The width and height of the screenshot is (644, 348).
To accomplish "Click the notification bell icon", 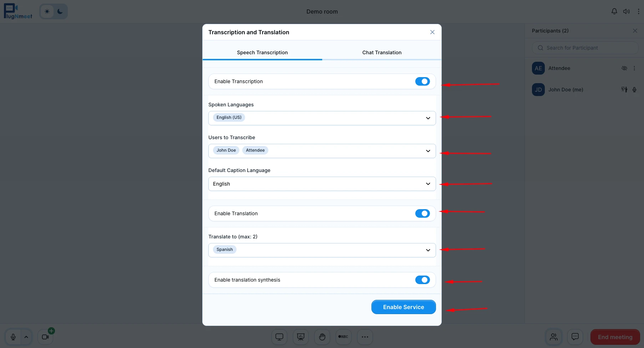I will (x=614, y=11).
